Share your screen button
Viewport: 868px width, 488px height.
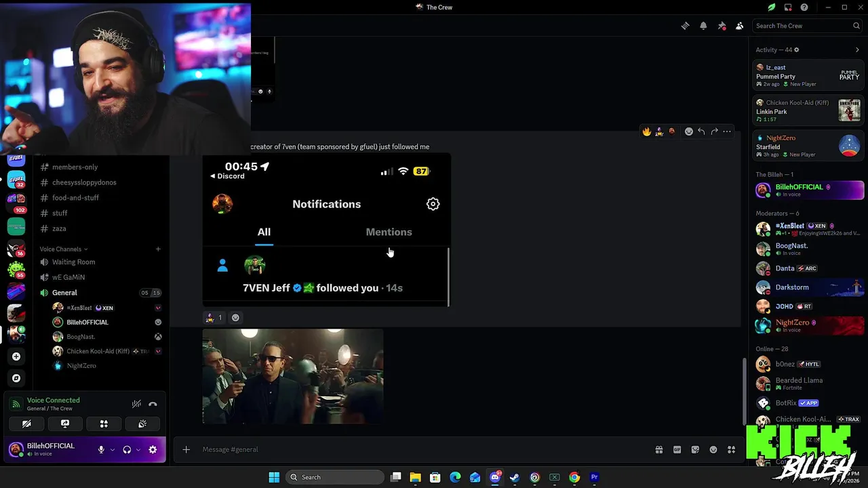[x=65, y=424]
